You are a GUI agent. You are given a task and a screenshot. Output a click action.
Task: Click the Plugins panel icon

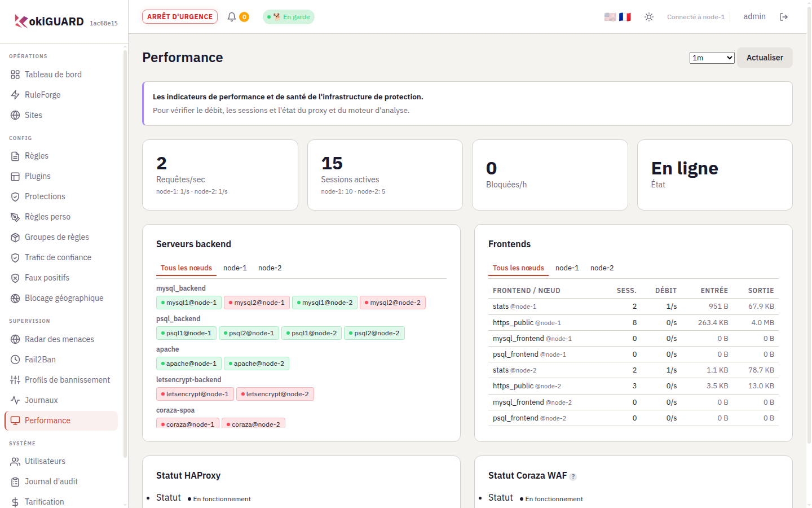pos(15,176)
